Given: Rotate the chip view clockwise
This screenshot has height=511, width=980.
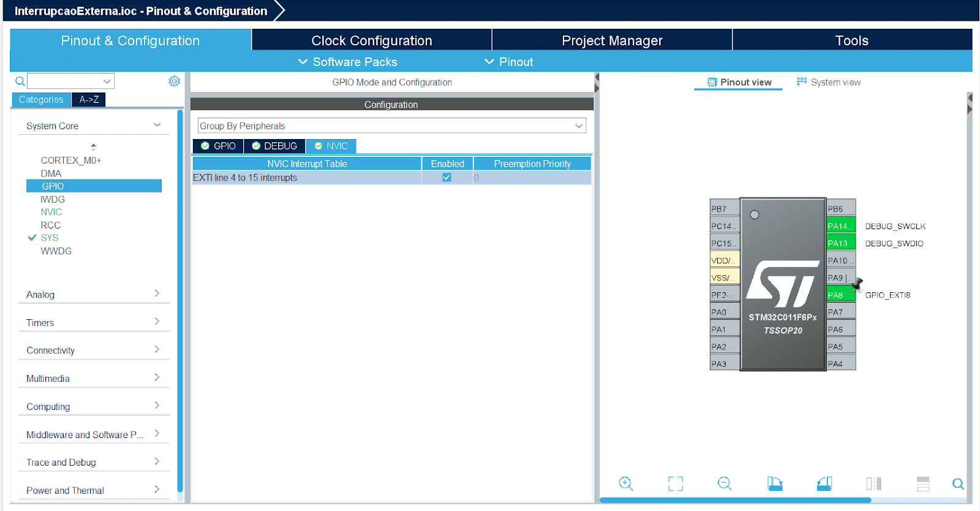Looking at the screenshot, I should click(775, 483).
